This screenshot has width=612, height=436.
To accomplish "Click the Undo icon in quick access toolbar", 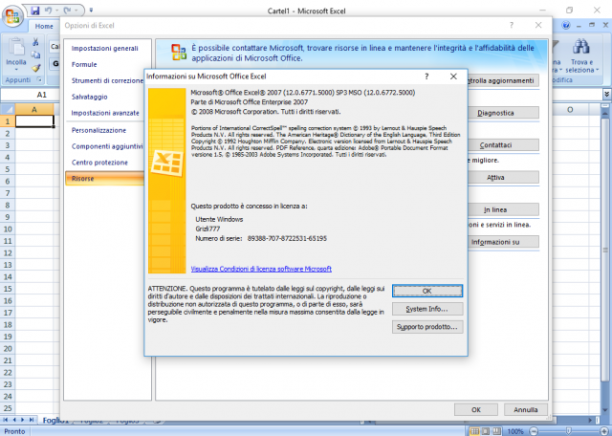I will 48,10.
